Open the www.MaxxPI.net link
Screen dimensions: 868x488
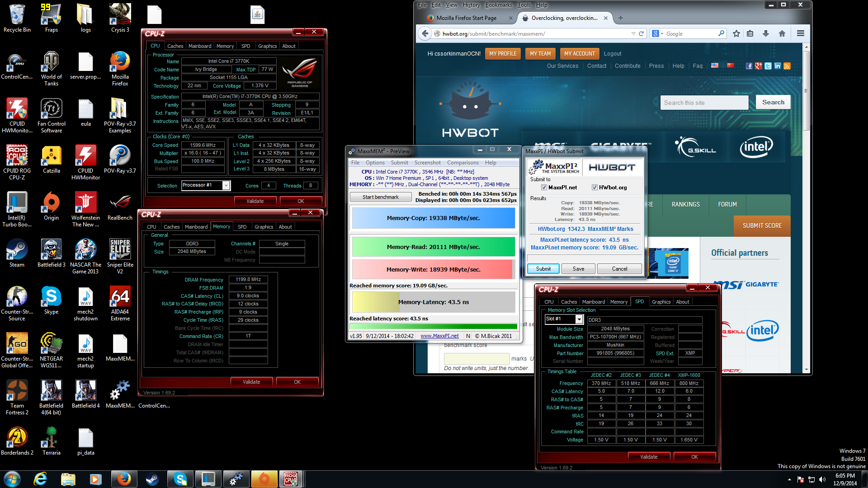pos(439,336)
